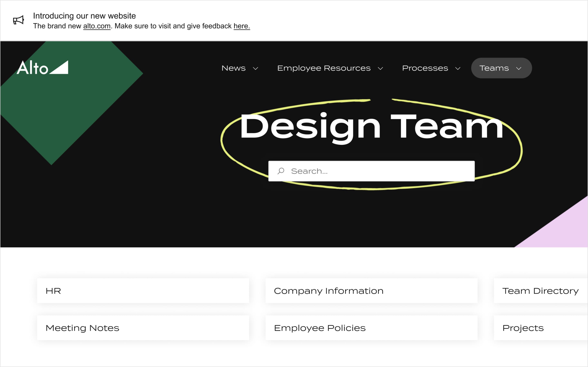Screen dimensions: 588x367
Task: Click the magnifier icon in search bar
Action: tap(281, 171)
